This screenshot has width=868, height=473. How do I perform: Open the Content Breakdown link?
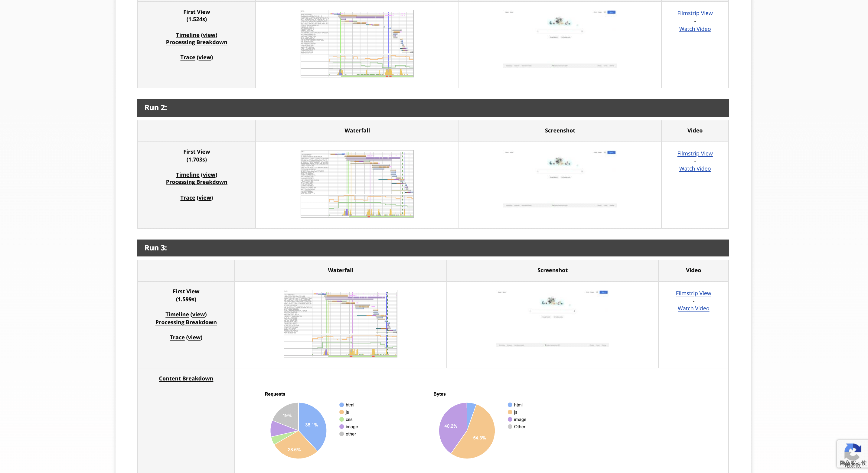(186, 379)
